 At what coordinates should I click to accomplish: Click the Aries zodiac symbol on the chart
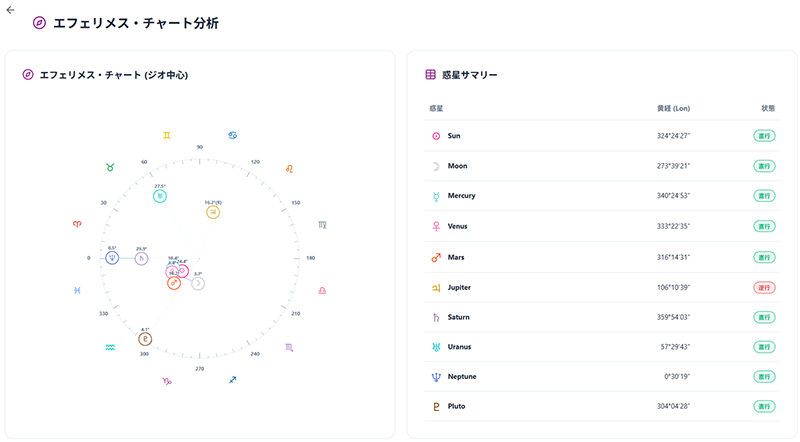pyautogui.click(x=78, y=225)
